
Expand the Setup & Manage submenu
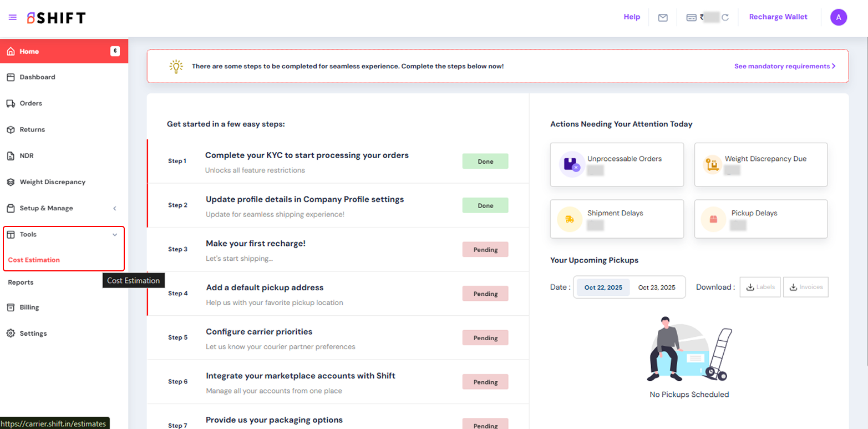(x=115, y=209)
